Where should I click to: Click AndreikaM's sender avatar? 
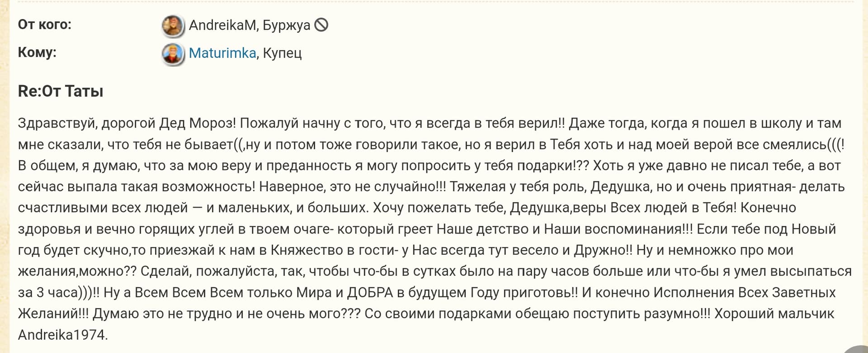click(173, 25)
